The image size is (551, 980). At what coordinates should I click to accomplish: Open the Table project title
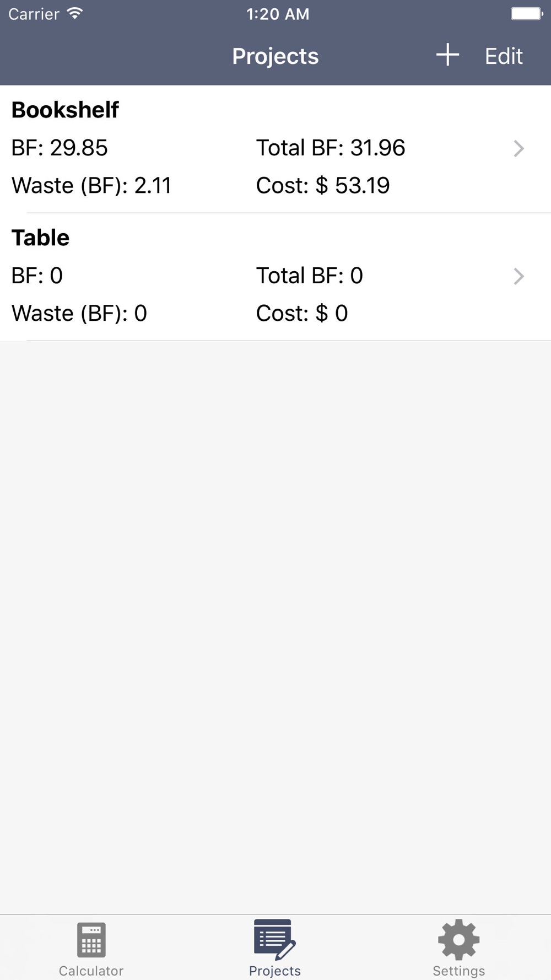click(x=41, y=238)
